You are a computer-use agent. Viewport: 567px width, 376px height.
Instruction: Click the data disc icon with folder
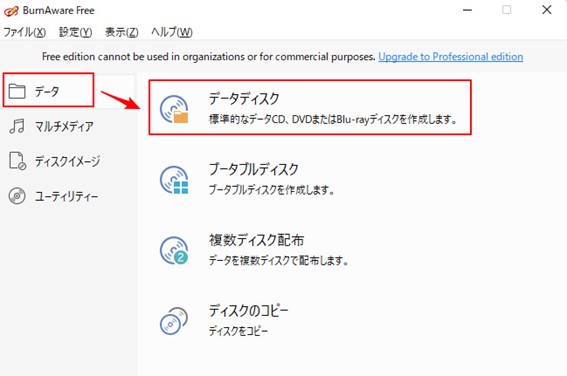pos(174,109)
